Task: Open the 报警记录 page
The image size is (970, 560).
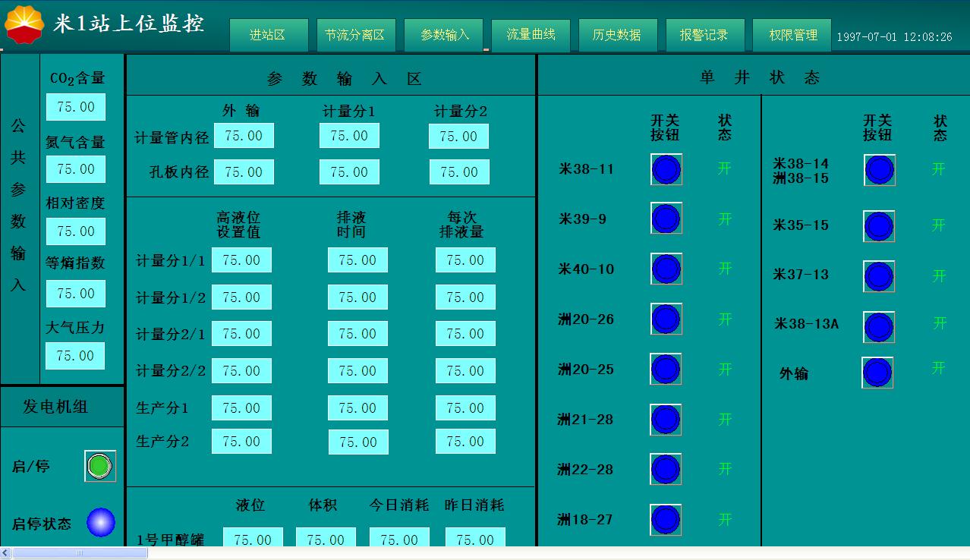Action: pos(704,35)
